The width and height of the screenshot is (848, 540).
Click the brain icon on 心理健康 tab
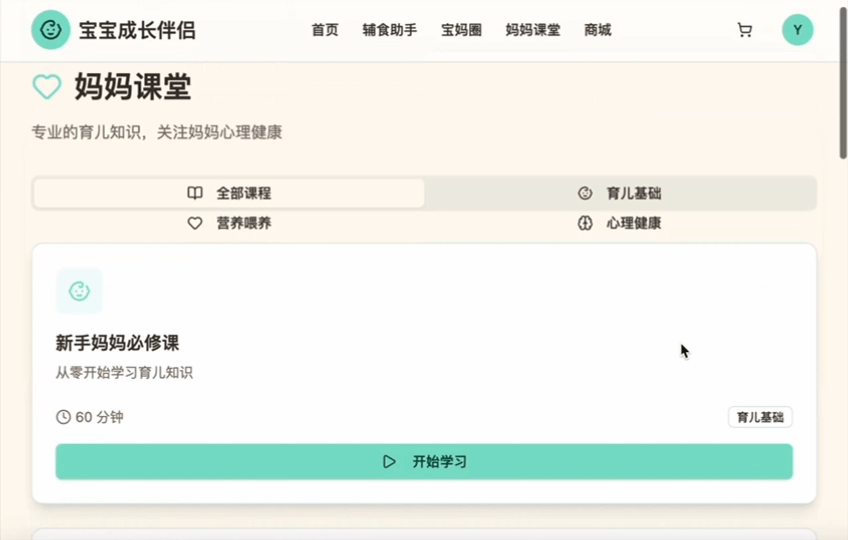click(585, 223)
